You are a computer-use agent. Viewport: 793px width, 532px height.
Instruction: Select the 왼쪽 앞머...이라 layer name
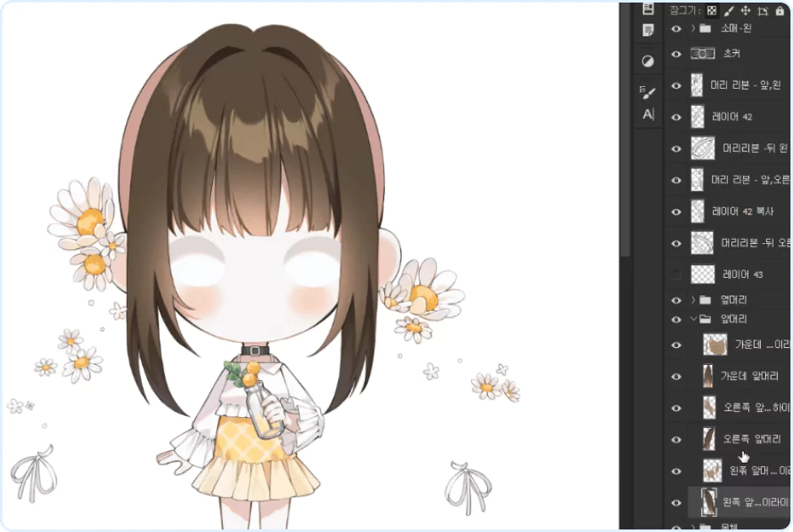click(759, 471)
